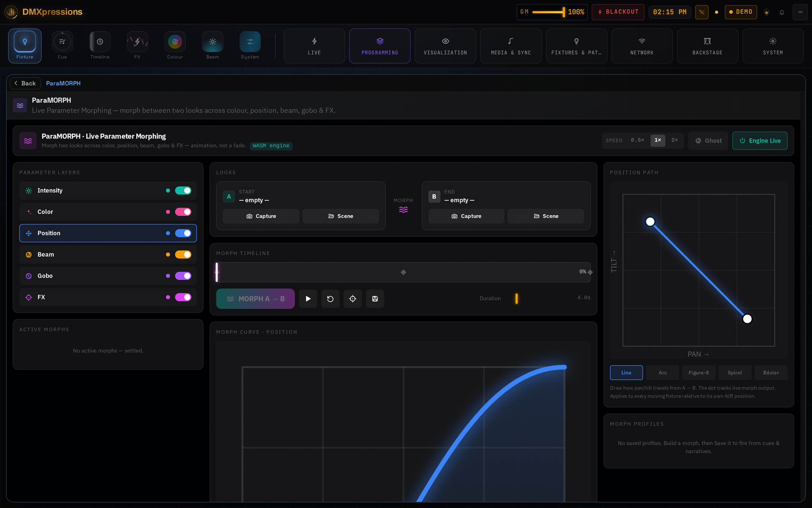The image size is (812, 508).
Task: Capture look B end
Action: [x=466, y=216]
